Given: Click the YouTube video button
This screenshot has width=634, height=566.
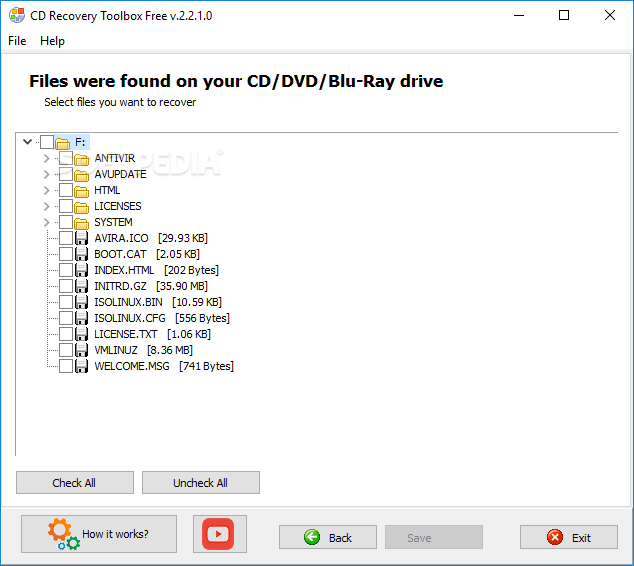Looking at the screenshot, I should tap(220, 534).
